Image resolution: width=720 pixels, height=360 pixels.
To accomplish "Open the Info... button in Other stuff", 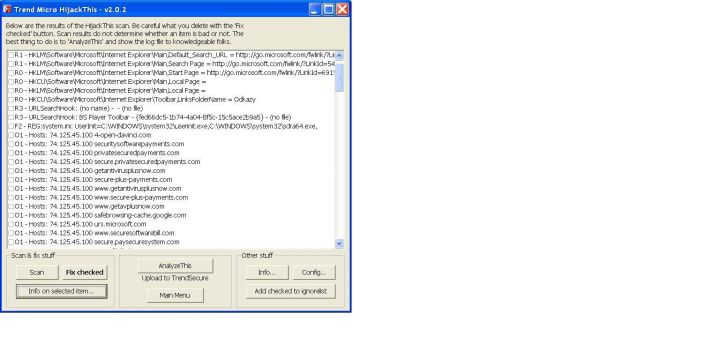I will tap(267, 272).
